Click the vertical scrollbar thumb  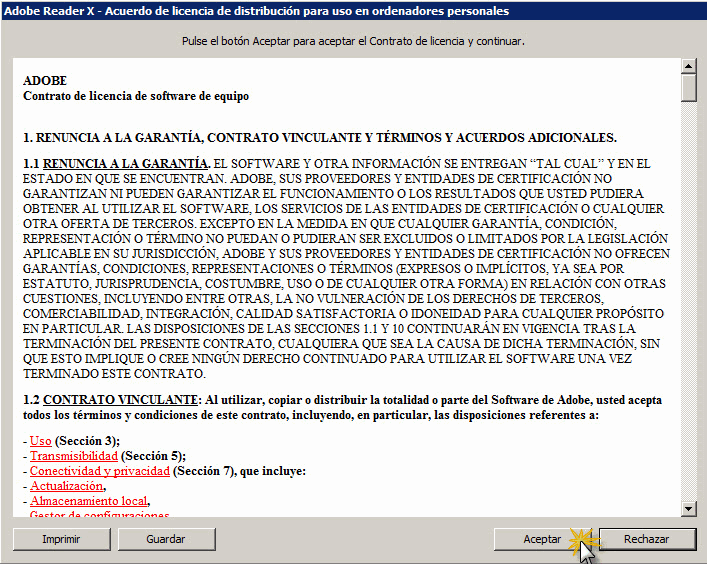(689, 88)
